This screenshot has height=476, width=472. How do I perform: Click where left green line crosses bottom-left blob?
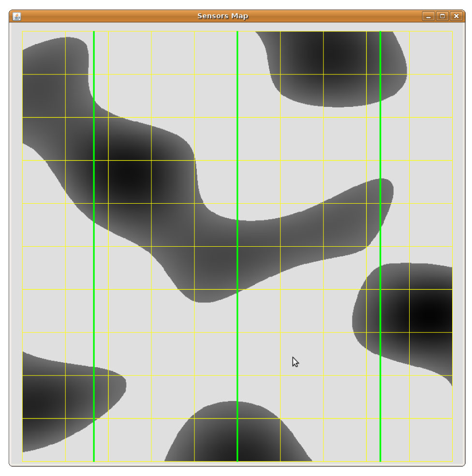[x=94, y=397]
